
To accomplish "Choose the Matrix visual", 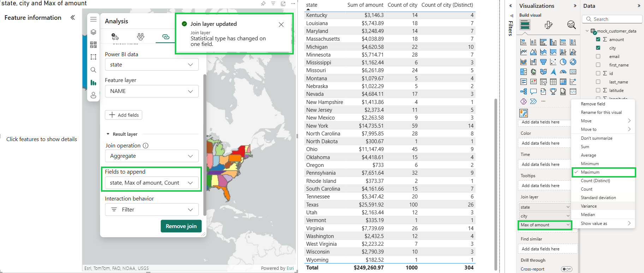I will pos(563,82).
